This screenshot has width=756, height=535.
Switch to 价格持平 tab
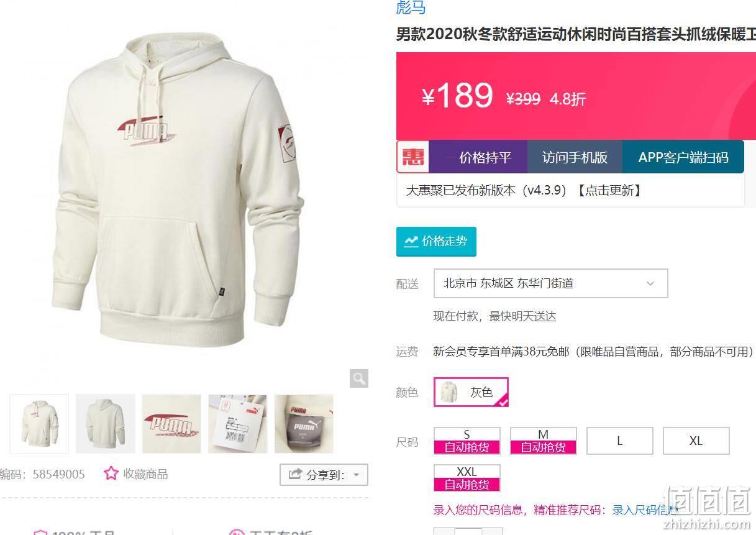coord(478,157)
